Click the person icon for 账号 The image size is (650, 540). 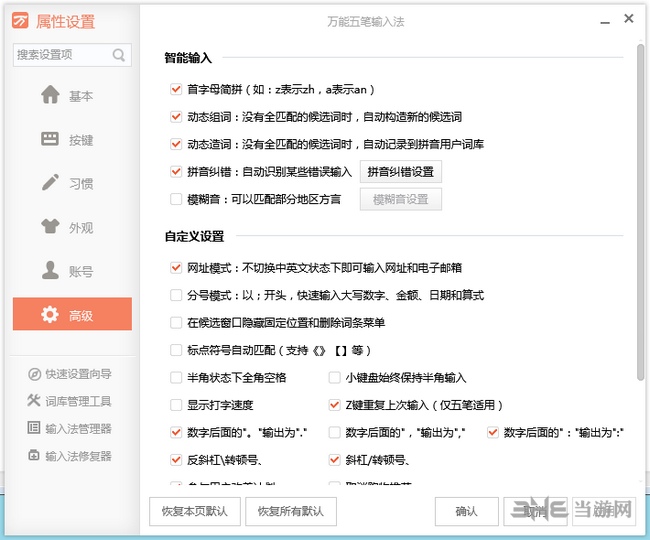pos(50,270)
